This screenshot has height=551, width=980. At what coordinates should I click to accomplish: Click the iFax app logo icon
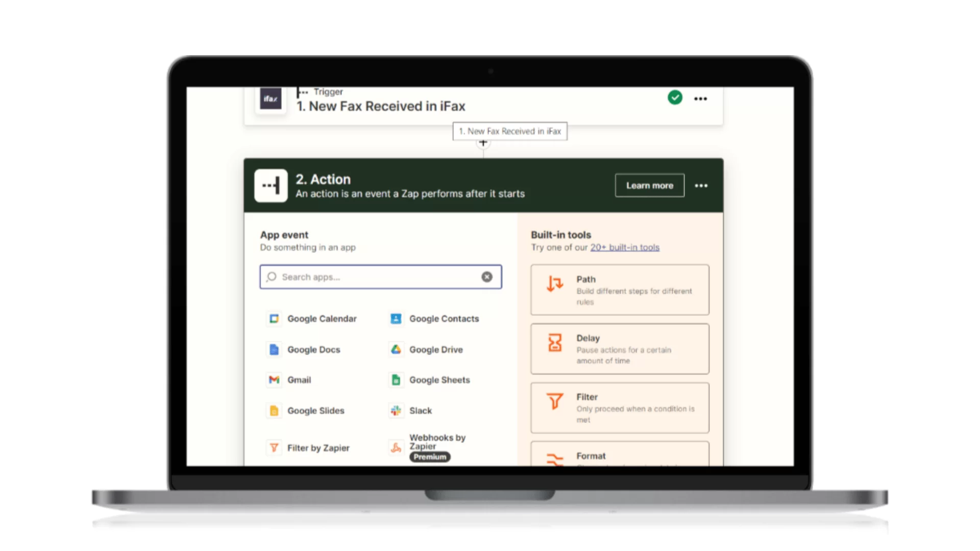tap(271, 98)
